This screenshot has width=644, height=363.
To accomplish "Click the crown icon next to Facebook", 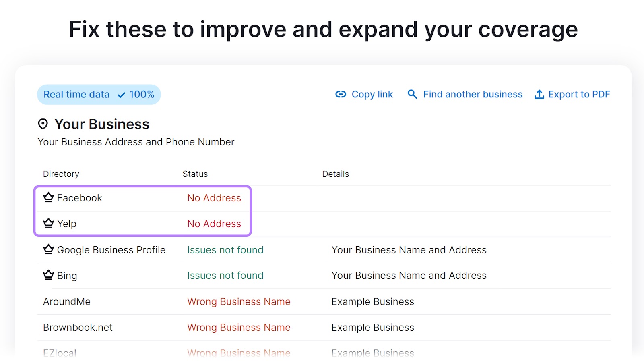I will coord(48,197).
